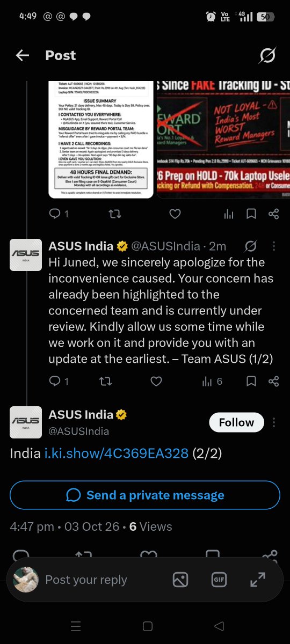Image resolution: width=290 pixels, height=644 pixels.
Task: View analytics showing 6 on reply
Action: [212, 381]
